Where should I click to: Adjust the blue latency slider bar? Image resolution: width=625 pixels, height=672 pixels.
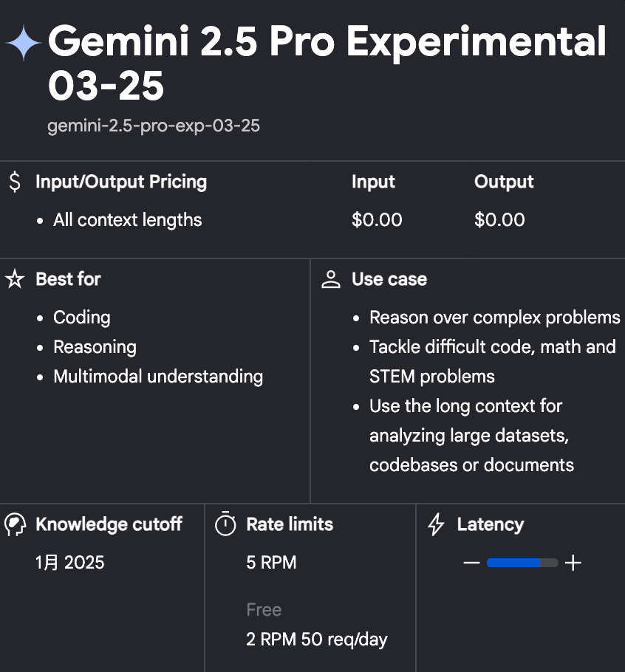(513, 562)
